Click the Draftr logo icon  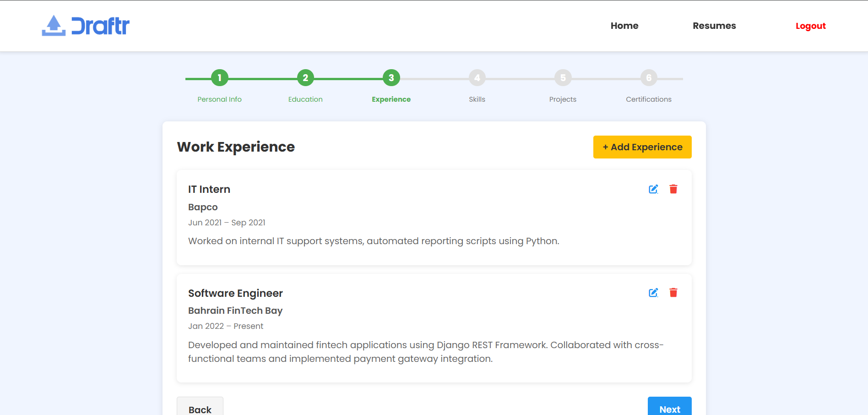tap(54, 26)
